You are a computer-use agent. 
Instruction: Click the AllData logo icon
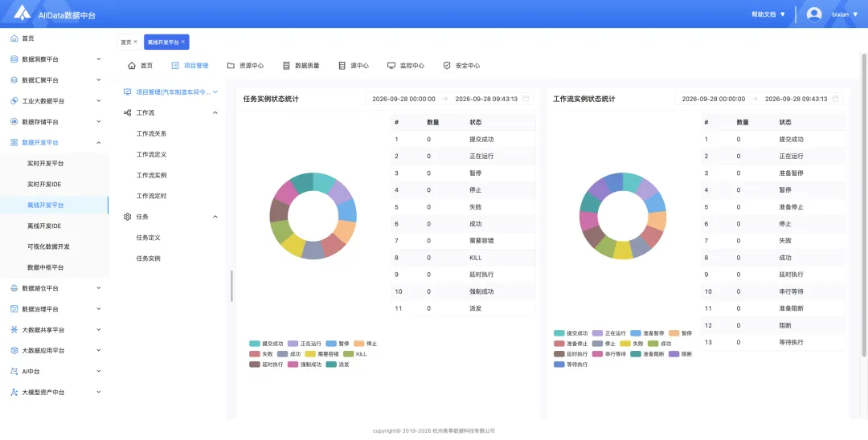tap(23, 14)
